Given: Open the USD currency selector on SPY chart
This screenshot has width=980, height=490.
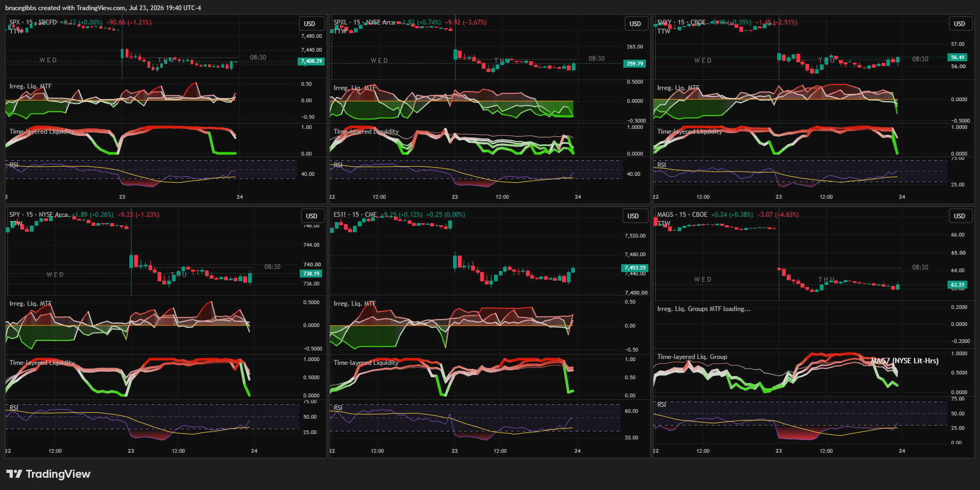Looking at the screenshot, I should (311, 216).
